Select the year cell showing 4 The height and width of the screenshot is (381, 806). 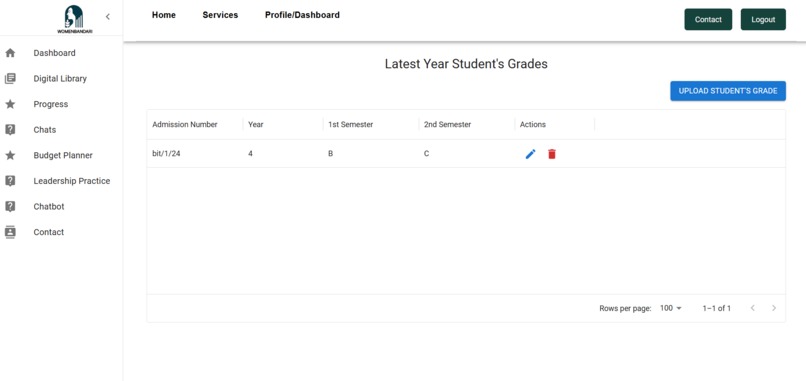tap(283, 153)
